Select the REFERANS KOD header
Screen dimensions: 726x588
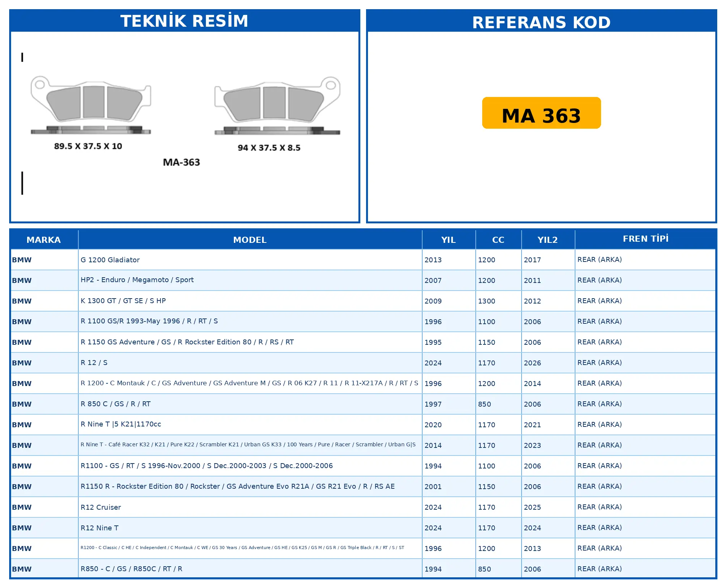pos(541,22)
